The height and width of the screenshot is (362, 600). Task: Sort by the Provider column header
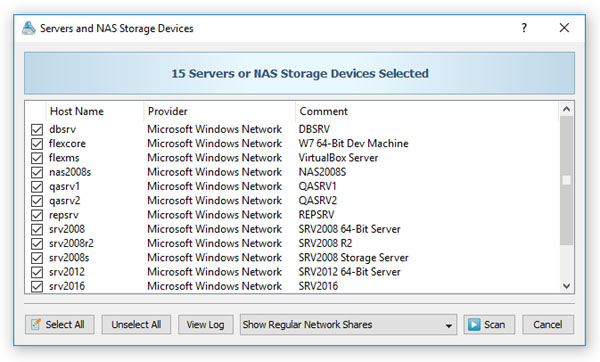[219, 111]
